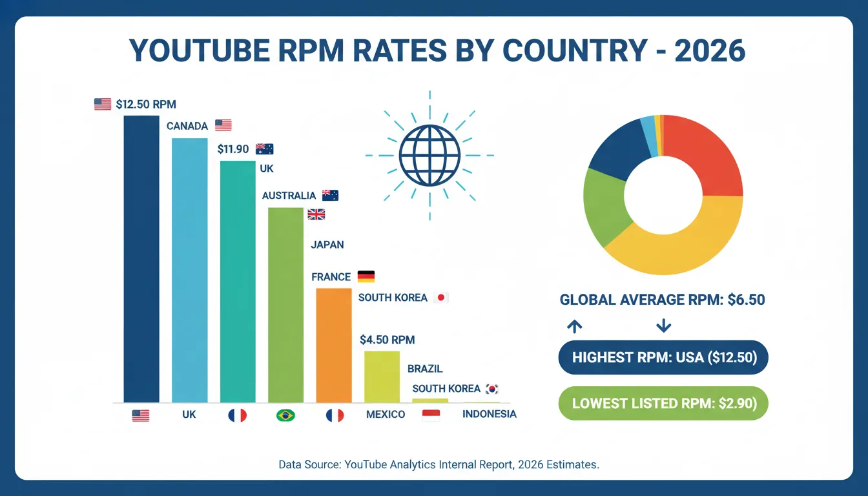Image resolution: width=868 pixels, height=496 pixels.
Task: Click the MEXICO axis label
Action: [x=386, y=415]
